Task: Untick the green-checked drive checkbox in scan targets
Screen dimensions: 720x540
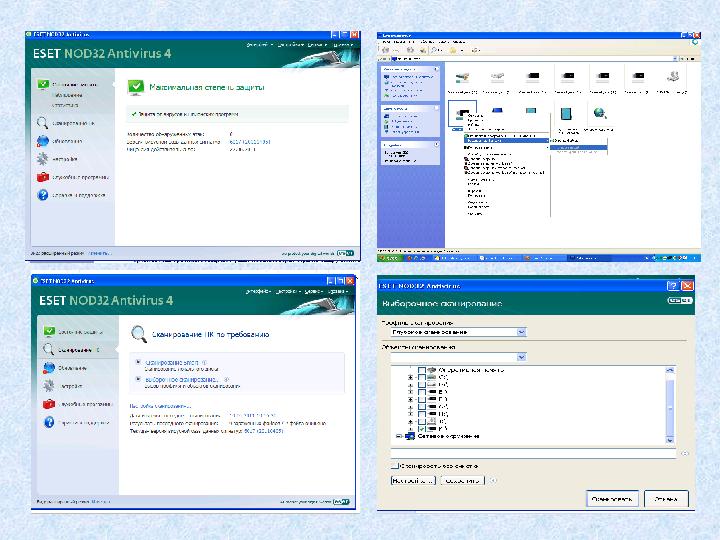Action: [x=422, y=428]
